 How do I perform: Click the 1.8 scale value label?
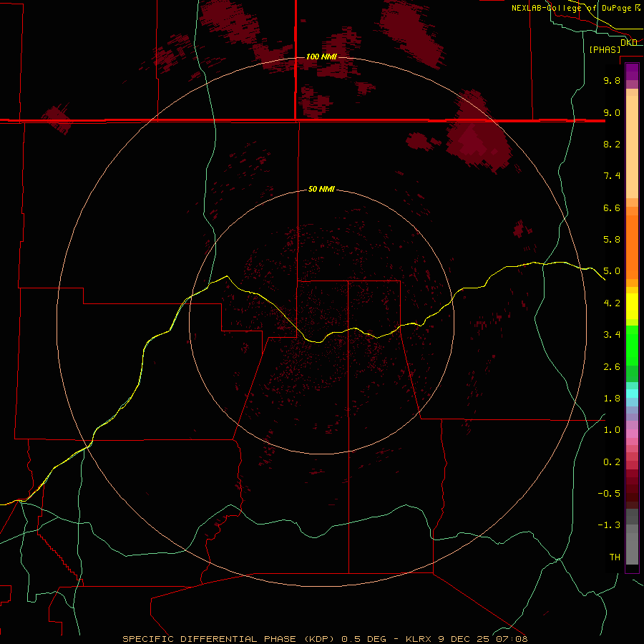[x=612, y=399]
